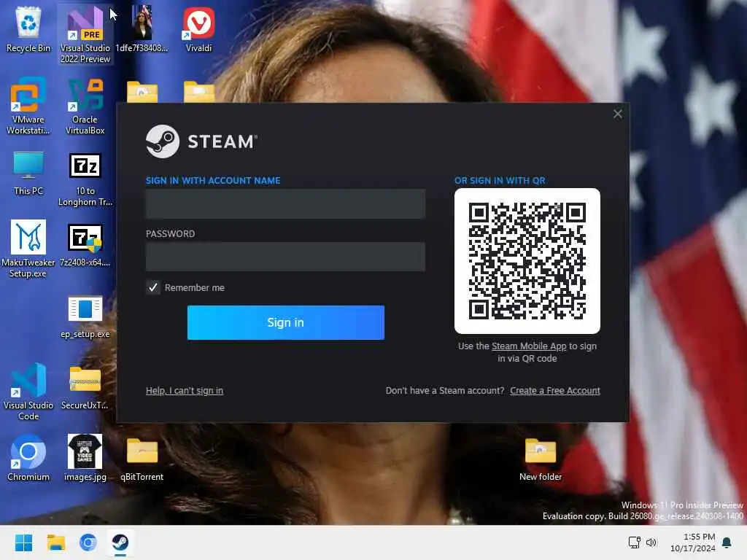Select VMware Workstation desktop shortcut
The width and height of the screenshot is (747, 560).
coord(28,106)
